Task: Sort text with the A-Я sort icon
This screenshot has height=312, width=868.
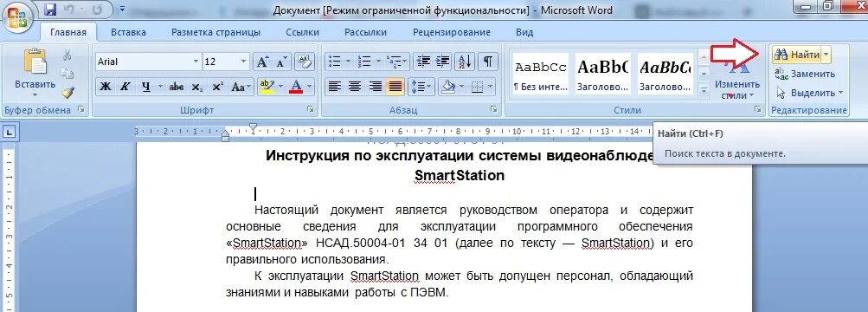Action: (x=465, y=61)
